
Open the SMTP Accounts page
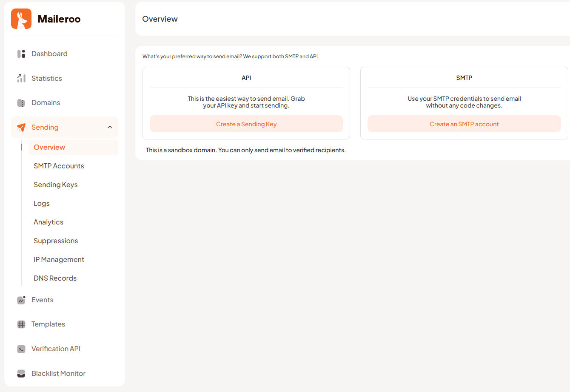click(59, 166)
